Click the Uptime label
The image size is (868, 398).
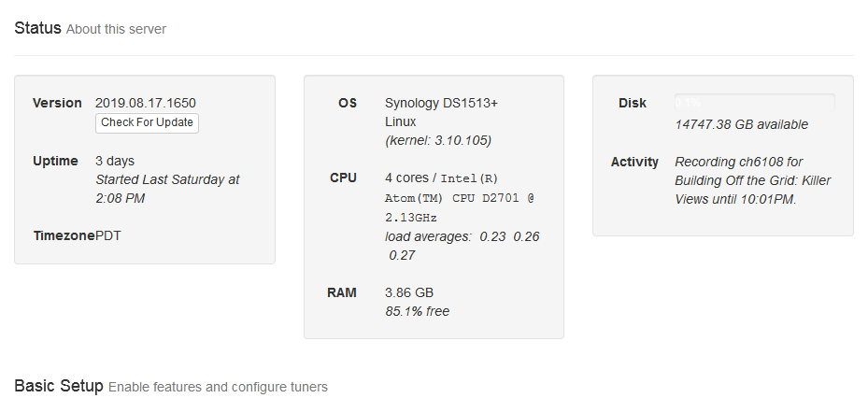[x=55, y=161]
